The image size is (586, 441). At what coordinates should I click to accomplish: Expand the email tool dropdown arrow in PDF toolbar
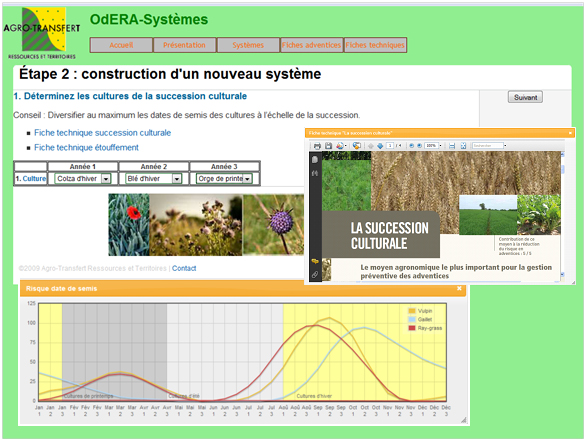pos(346,146)
